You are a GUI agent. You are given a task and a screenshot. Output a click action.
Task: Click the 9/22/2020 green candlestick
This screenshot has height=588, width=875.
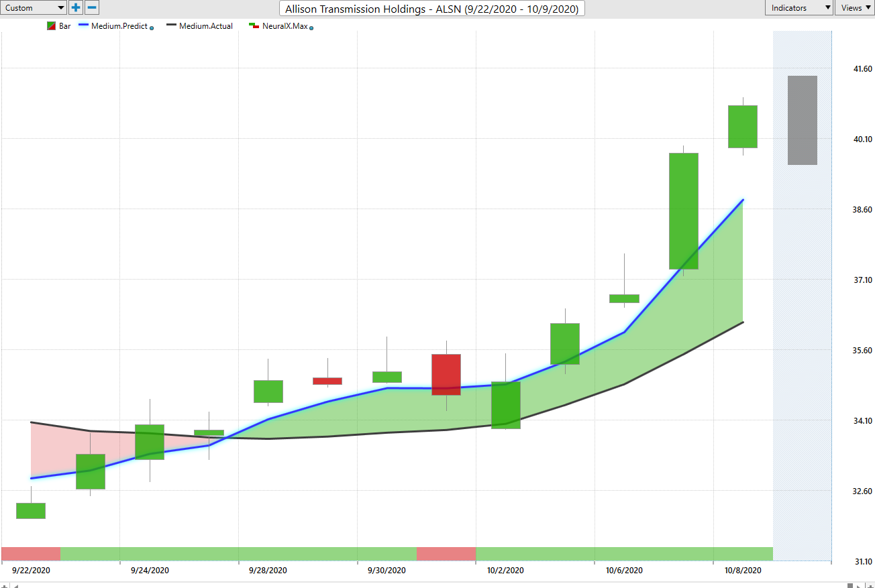(31, 511)
